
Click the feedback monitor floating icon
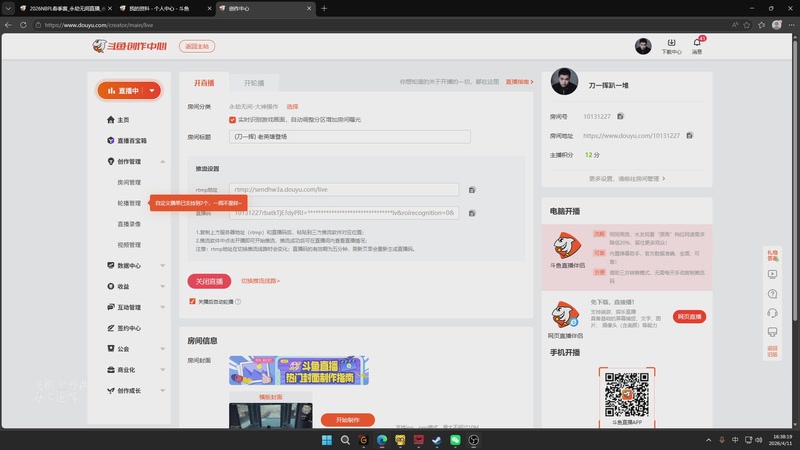(772, 332)
